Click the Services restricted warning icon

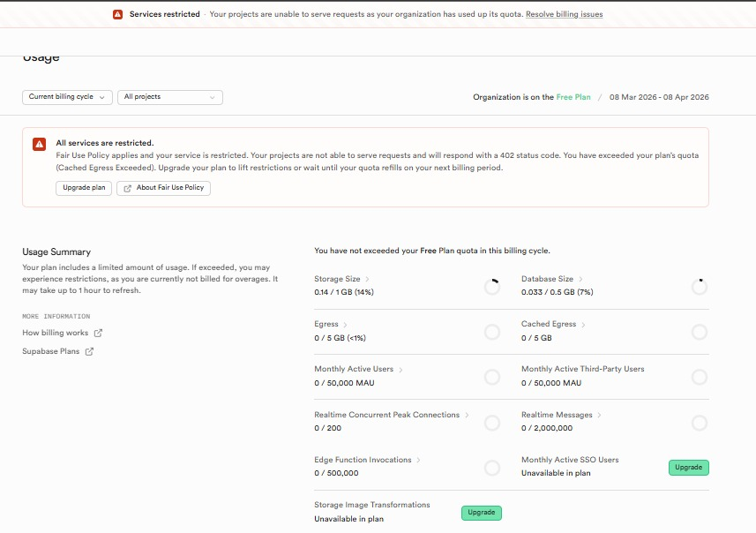[117, 14]
